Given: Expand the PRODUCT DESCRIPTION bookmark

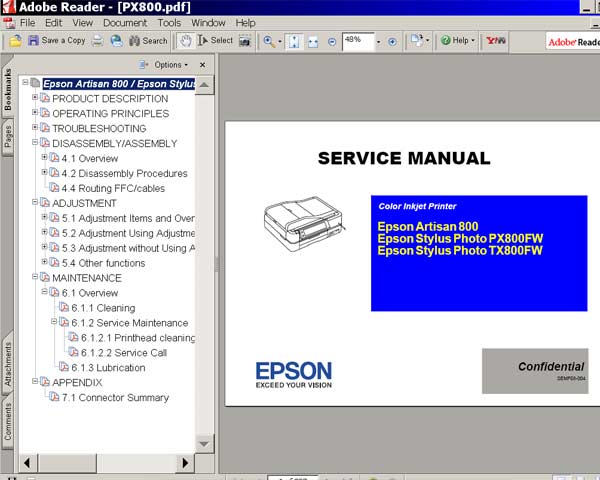Looking at the screenshot, I should (x=35, y=97).
